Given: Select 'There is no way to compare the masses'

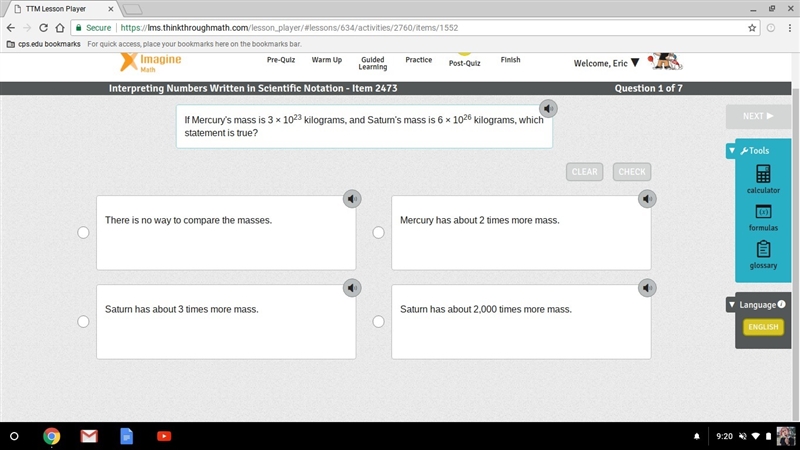Looking at the screenshot, I should (83, 233).
